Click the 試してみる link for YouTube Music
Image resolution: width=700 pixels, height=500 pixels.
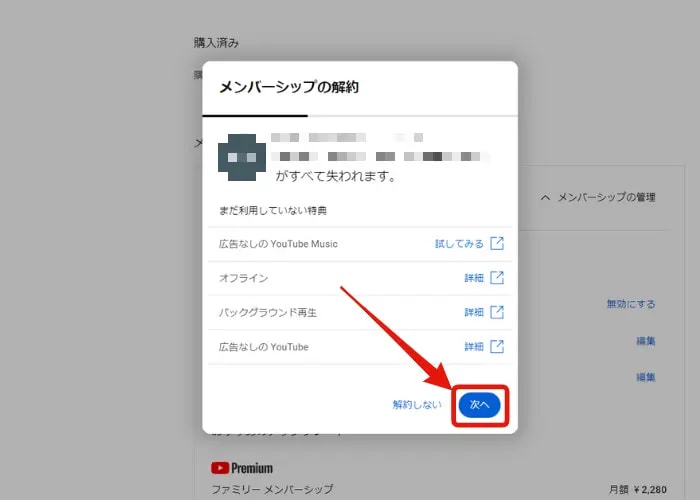[x=459, y=243]
